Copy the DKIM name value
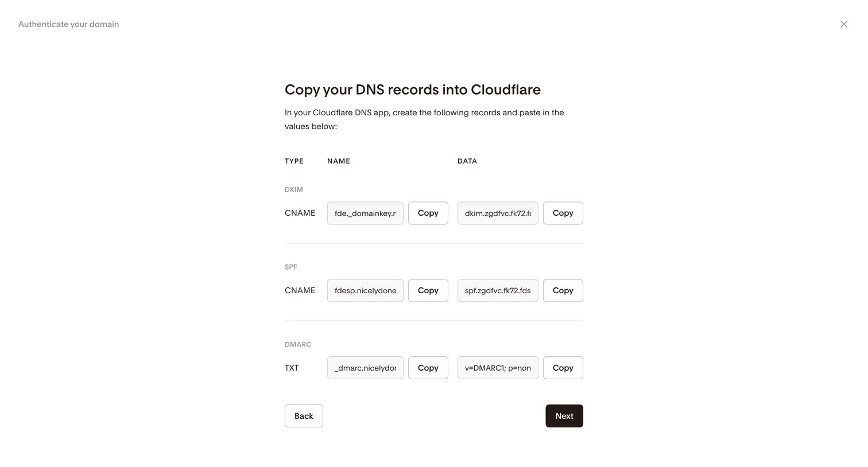The image size is (868, 467). (428, 213)
